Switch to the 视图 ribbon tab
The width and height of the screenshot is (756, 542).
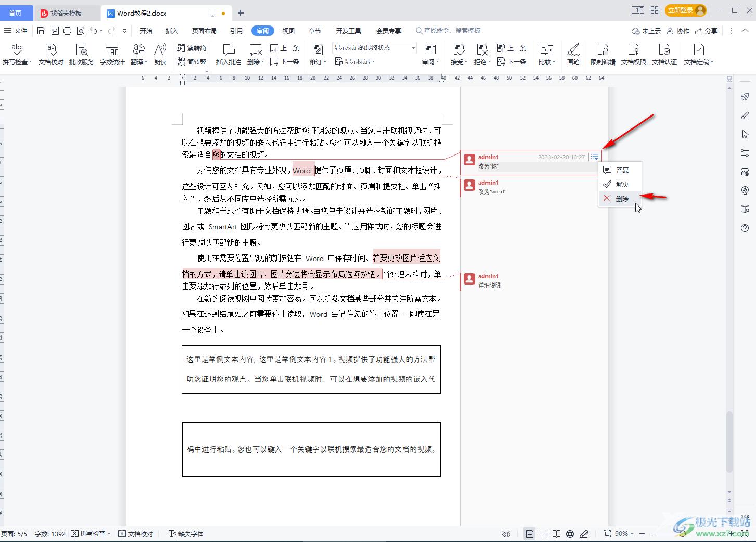coord(289,31)
